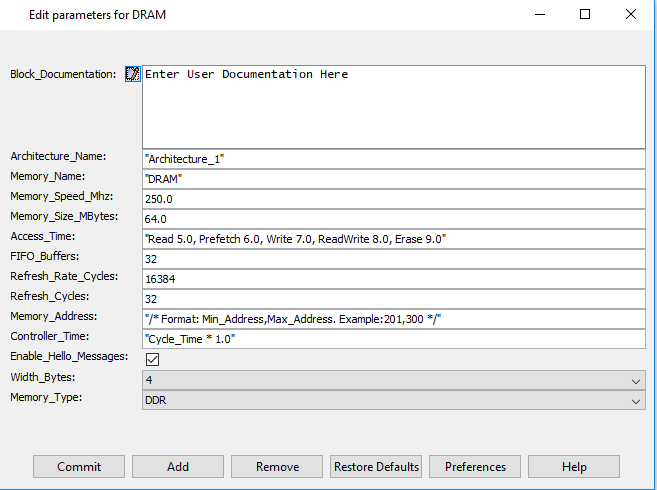Image resolution: width=657 pixels, height=490 pixels.
Task: Click the Remove button
Action: (x=277, y=467)
